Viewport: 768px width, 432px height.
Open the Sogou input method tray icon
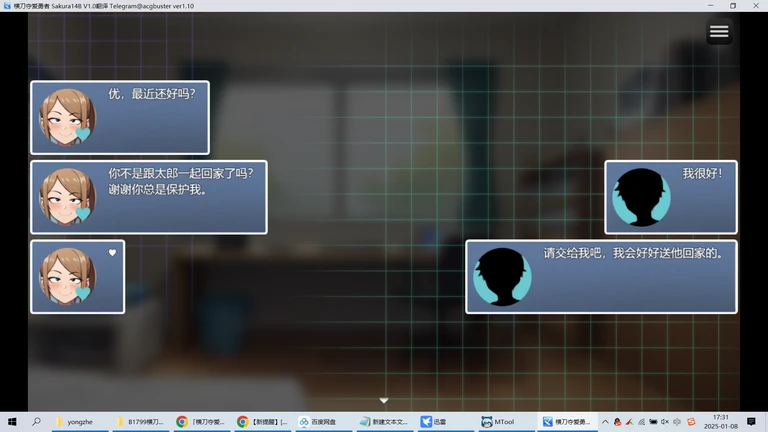point(691,422)
